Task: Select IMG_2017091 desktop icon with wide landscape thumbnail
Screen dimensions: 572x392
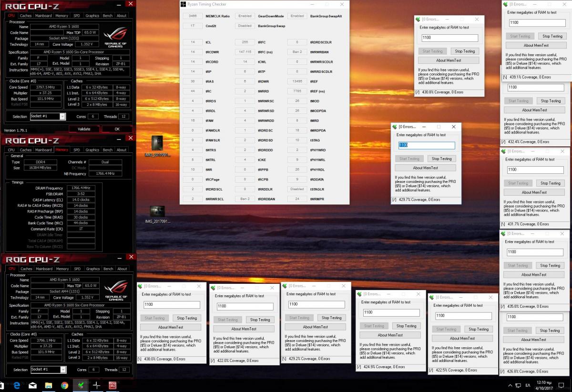Action: (x=157, y=214)
